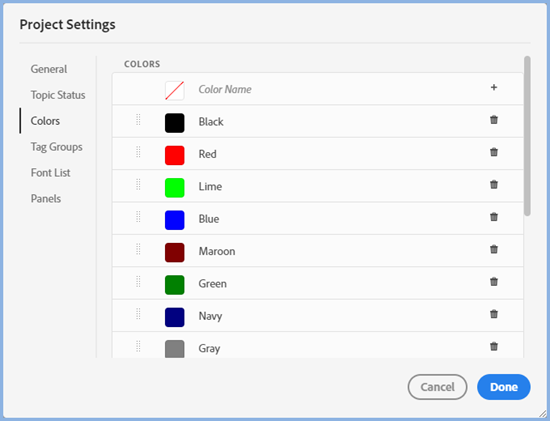Open the General settings tab
Screen dimensions: 550x421
click(x=49, y=69)
